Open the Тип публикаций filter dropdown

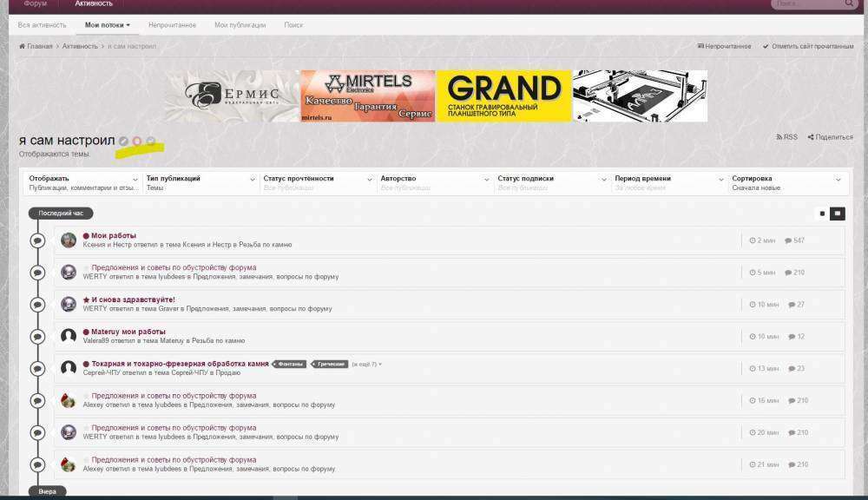point(201,182)
